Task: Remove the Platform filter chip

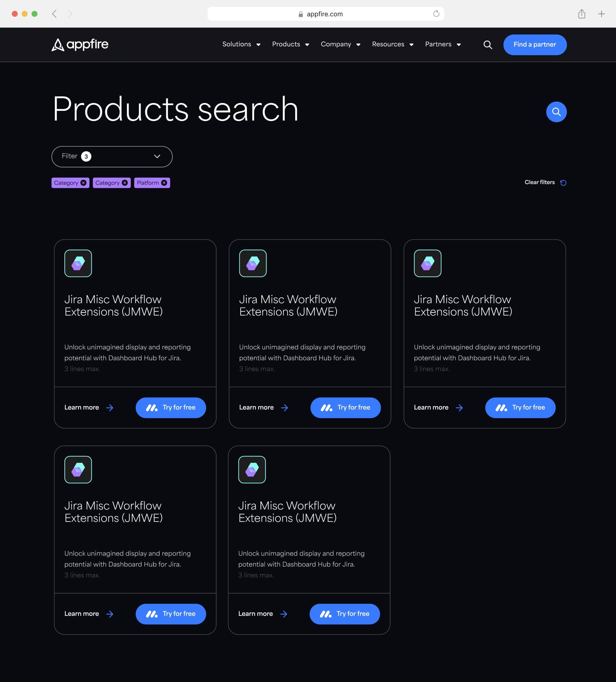Action: 164,183
